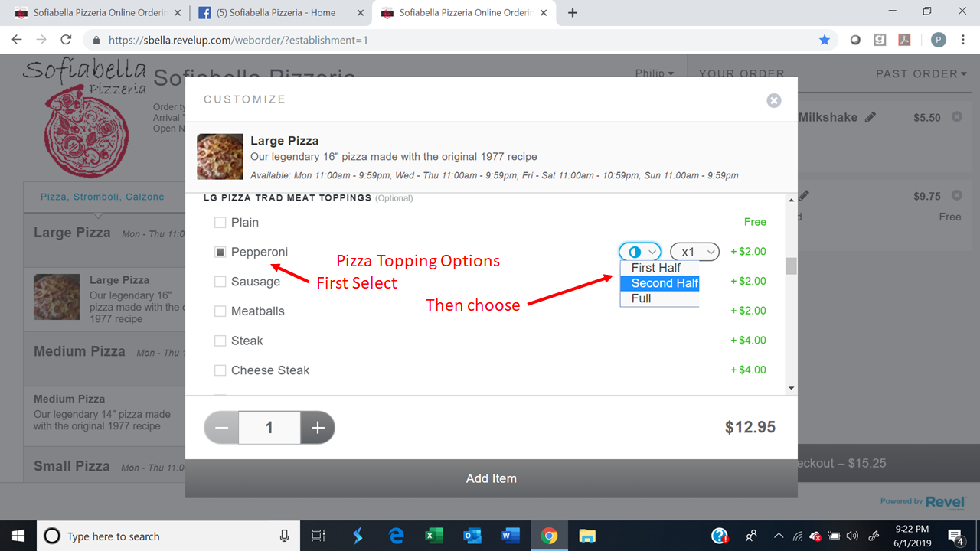Remove the $5.50 Milkshake order item
The image size is (980, 551).
[x=956, y=117]
